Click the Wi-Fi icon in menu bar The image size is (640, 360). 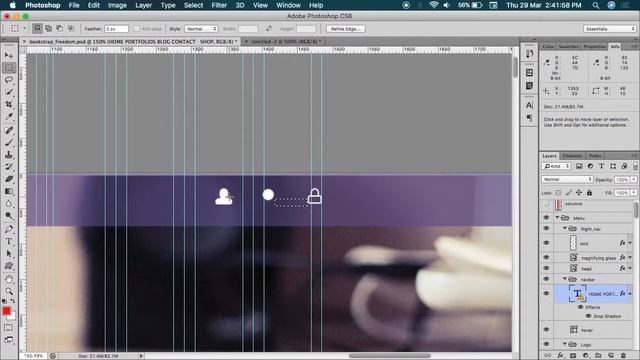(433, 5)
